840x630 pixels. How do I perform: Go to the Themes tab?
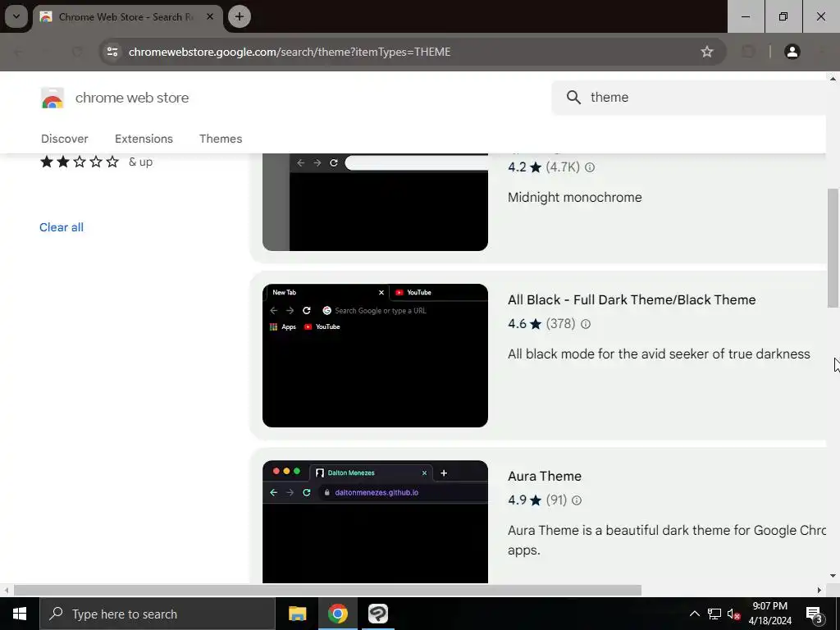(x=221, y=139)
